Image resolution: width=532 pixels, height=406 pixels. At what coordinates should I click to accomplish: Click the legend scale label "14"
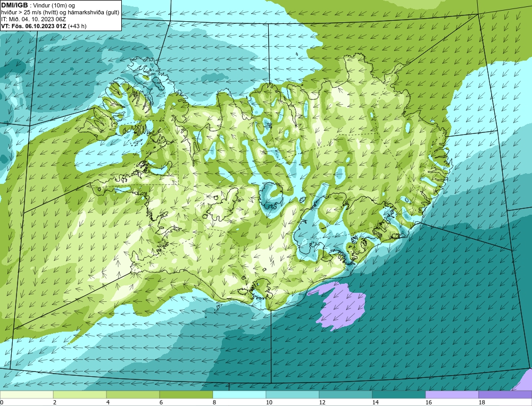(x=375, y=402)
